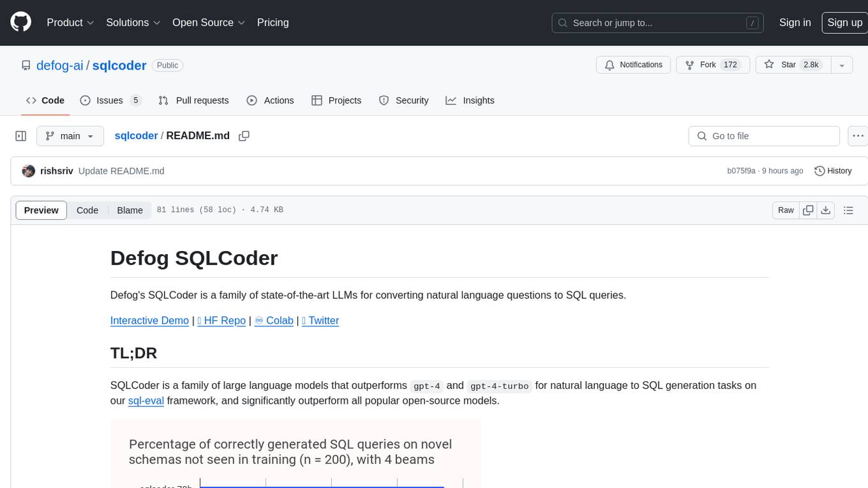Select the Blame view

click(x=130, y=210)
